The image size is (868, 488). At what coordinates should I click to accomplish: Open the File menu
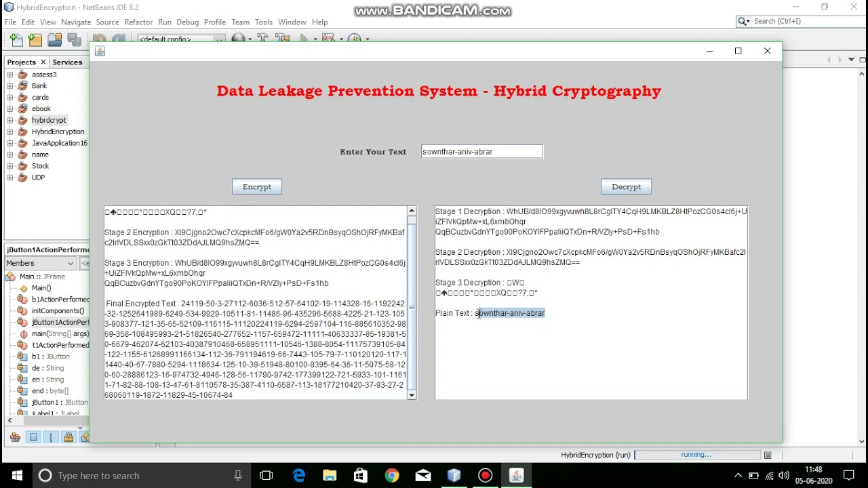(x=11, y=22)
